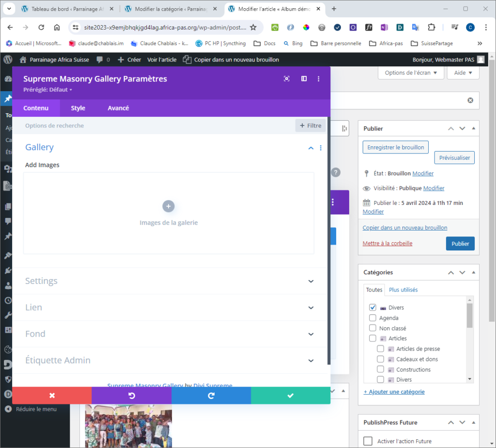Check the Agenda category checkbox
The width and height of the screenshot is (496, 448).
[x=372, y=318]
